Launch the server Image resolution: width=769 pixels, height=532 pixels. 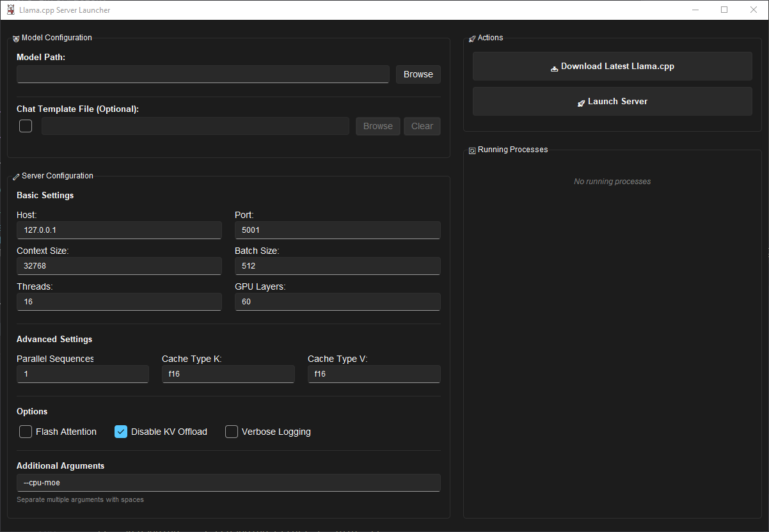point(612,102)
